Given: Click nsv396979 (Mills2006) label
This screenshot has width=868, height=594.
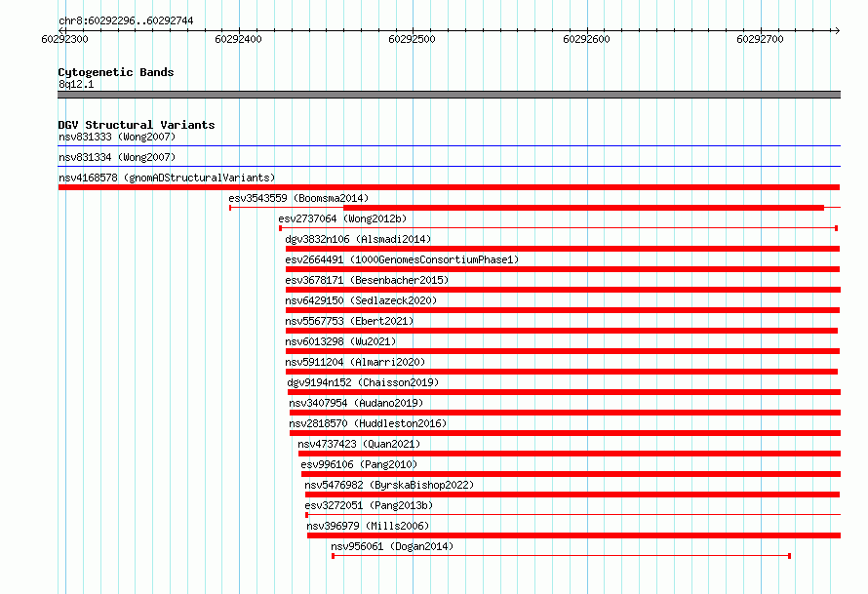Looking at the screenshot, I should click(368, 526).
